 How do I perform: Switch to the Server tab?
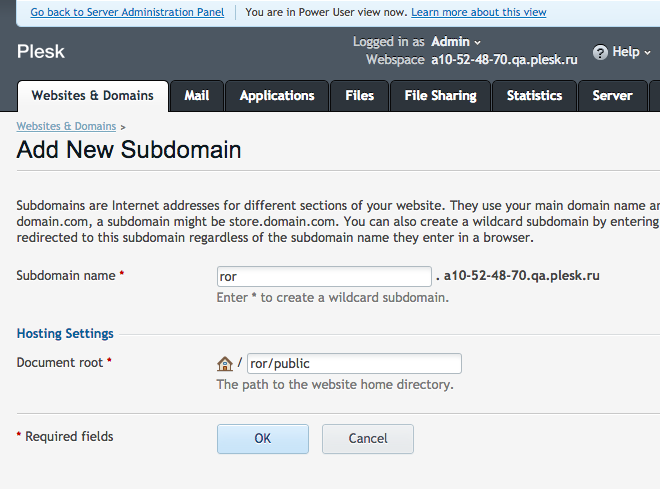(x=612, y=96)
